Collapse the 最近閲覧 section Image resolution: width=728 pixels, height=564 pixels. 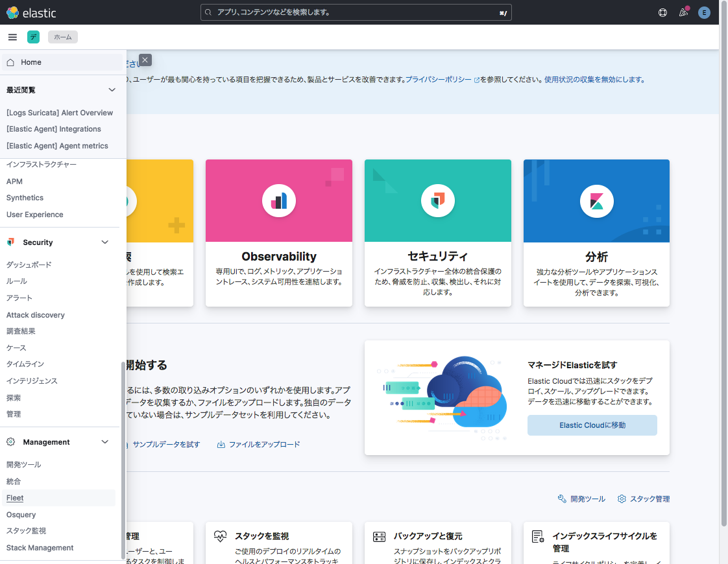click(112, 90)
